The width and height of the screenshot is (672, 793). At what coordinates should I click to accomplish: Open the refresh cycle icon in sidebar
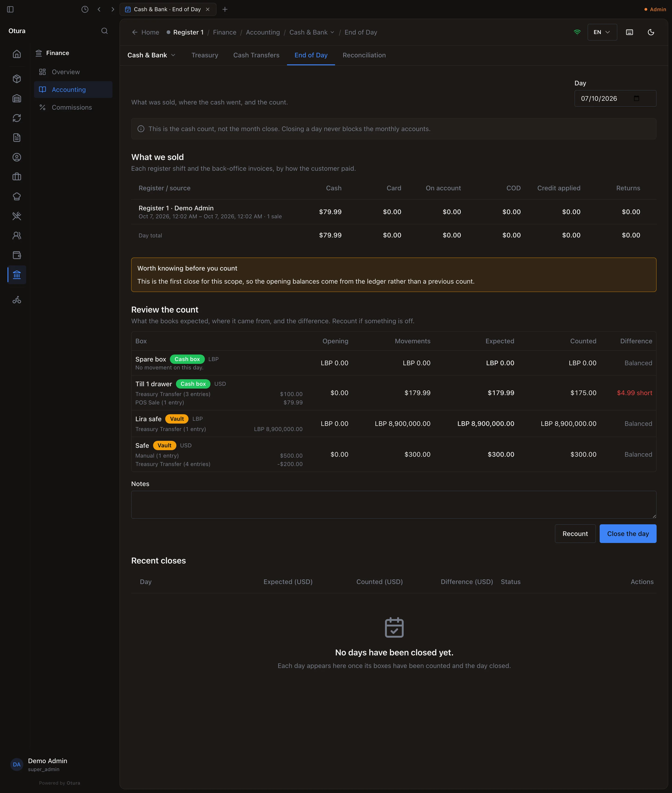[17, 118]
